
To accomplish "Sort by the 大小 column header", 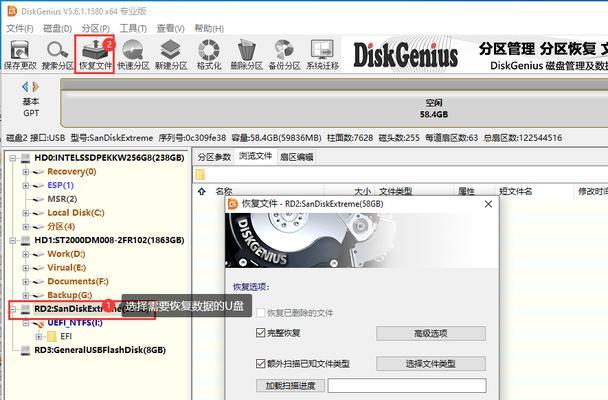I will click(363, 191).
